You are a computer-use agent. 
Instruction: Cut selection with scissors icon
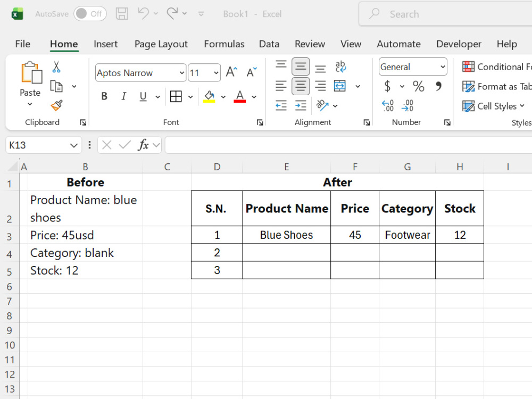[x=56, y=67]
